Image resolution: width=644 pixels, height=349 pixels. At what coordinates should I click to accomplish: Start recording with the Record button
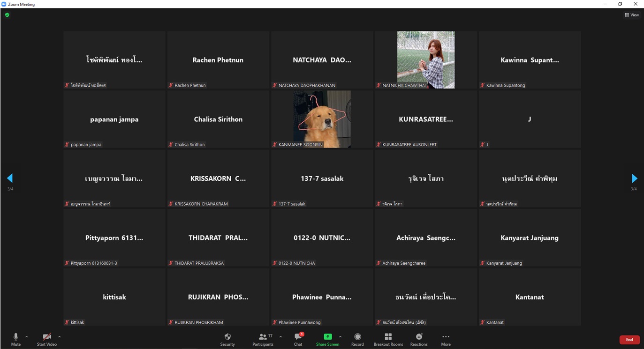[x=357, y=339]
